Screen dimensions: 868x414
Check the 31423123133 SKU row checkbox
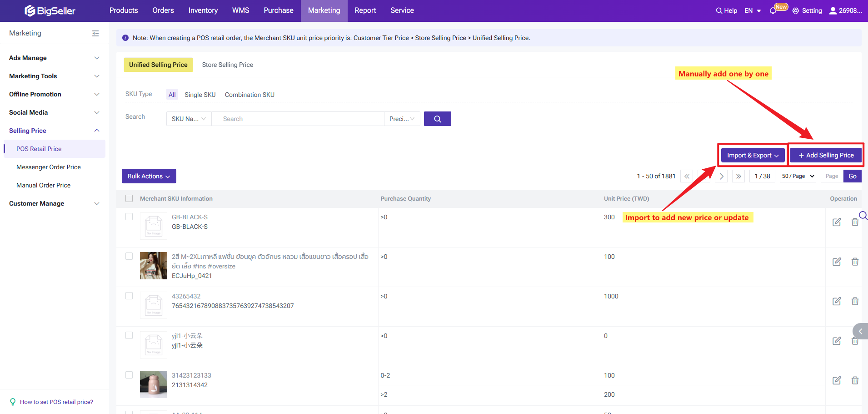pyautogui.click(x=129, y=375)
